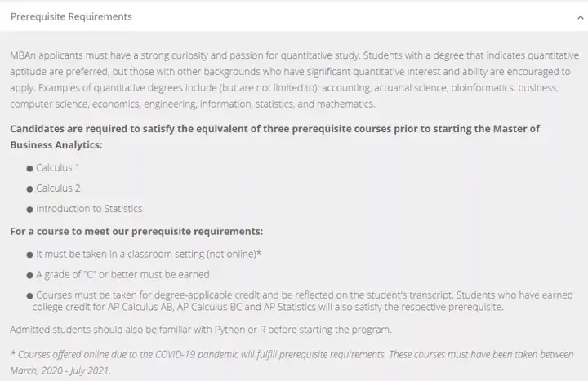Select the Calculus 1 list item text

58,168
